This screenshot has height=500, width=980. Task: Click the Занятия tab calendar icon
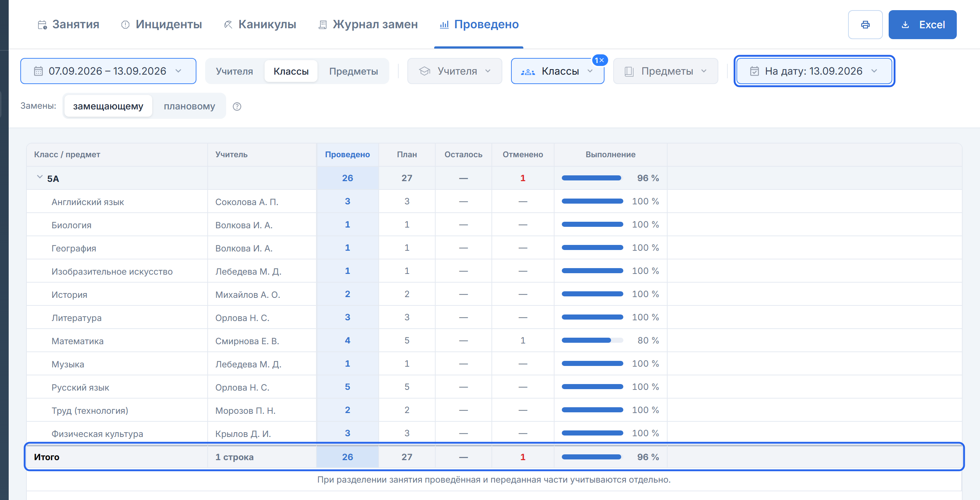pyautogui.click(x=42, y=25)
